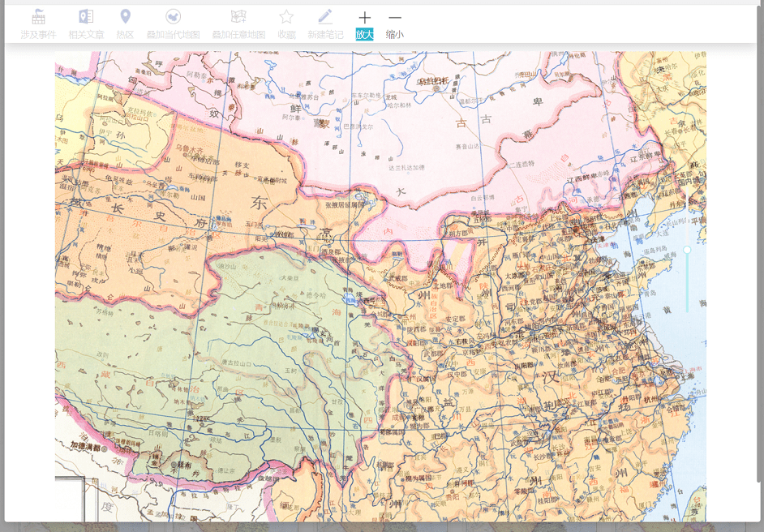Open 相关文章 related articles

coord(86,24)
